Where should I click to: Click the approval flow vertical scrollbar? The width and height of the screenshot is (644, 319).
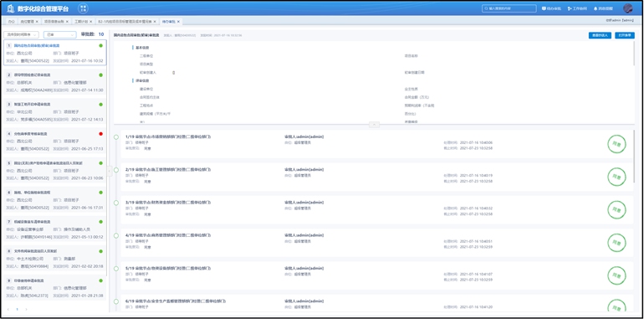point(635,157)
